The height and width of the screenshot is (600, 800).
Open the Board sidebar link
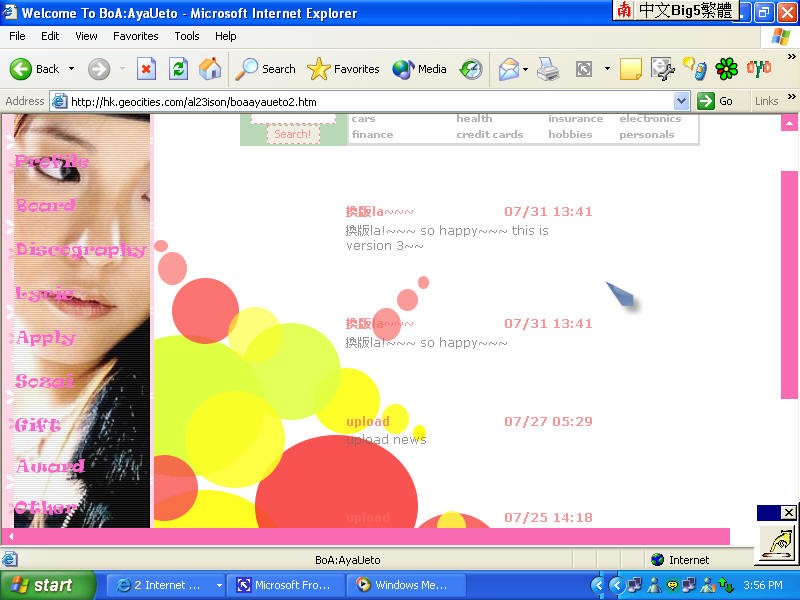click(x=45, y=205)
